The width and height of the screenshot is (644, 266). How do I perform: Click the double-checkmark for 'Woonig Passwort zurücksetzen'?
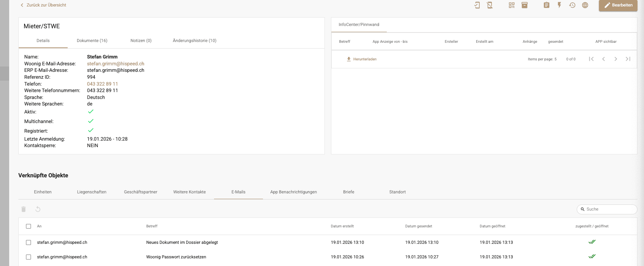tap(592, 256)
